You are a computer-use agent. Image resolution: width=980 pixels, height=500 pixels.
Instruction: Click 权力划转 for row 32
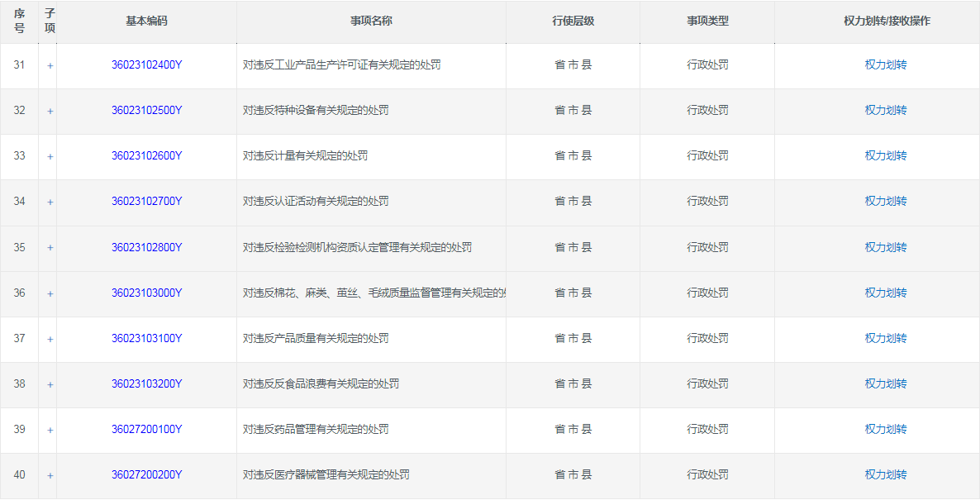click(885, 110)
